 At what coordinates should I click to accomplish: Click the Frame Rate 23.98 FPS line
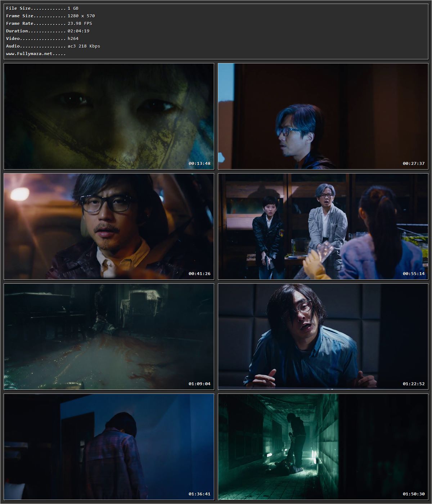(x=49, y=23)
